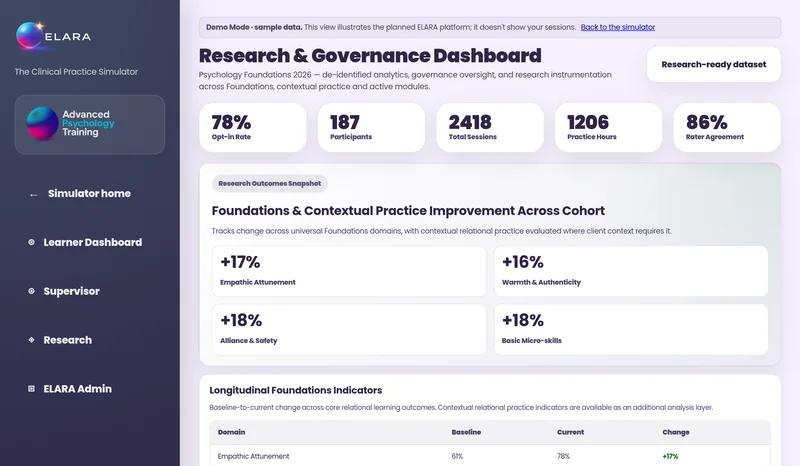Viewport: 800px width, 466px height.
Task: Go to Simulator home
Action: point(89,193)
